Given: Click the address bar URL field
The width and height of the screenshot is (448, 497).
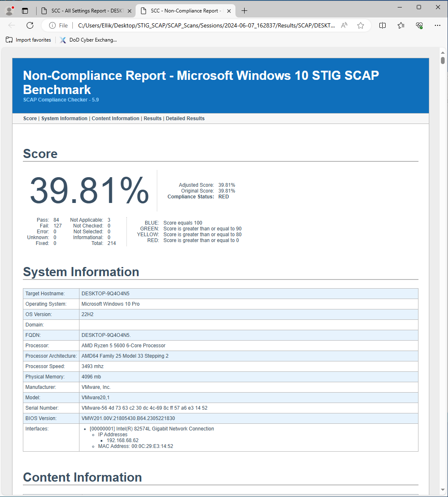Looking at the screenshot, I should coord(204,25).
